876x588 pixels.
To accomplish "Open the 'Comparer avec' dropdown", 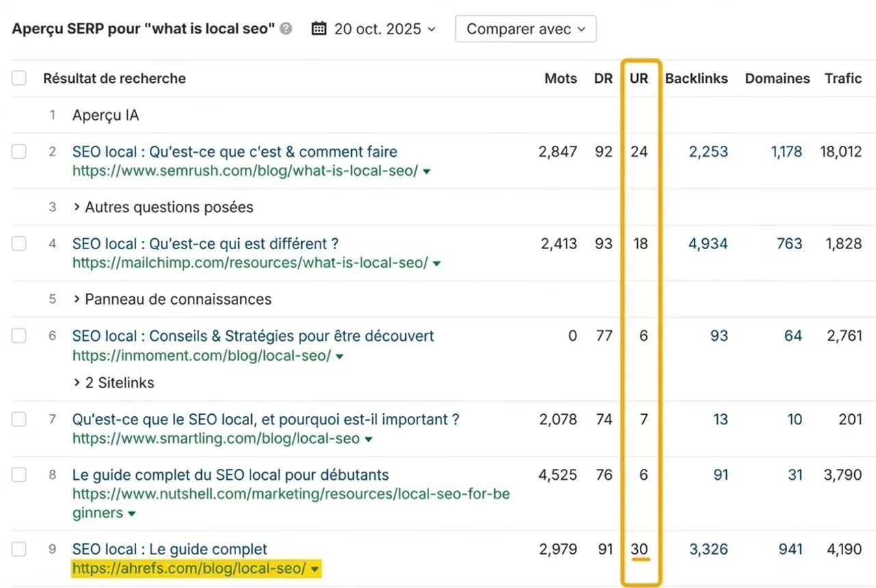I will pyautogui.click(x=526, y=29).
